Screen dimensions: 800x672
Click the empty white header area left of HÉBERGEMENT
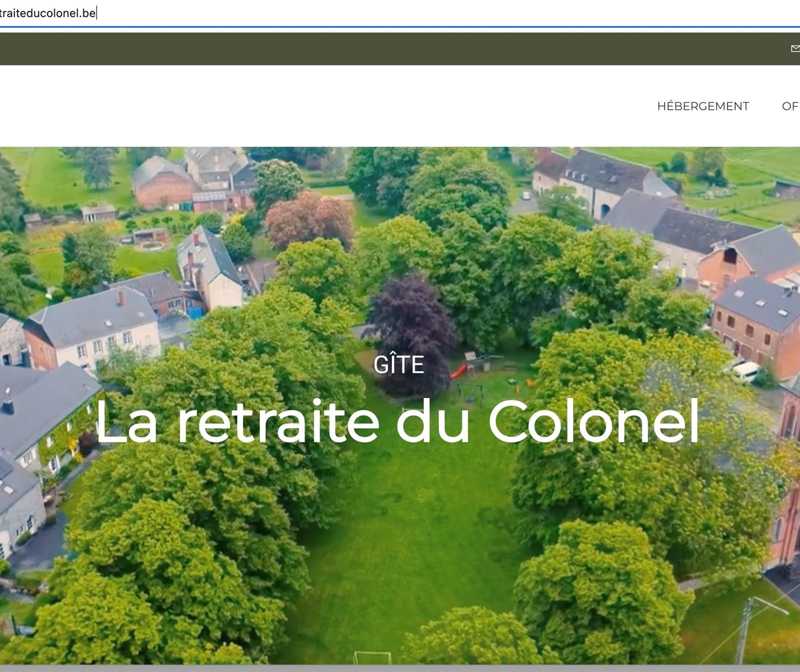click(320, 106)
